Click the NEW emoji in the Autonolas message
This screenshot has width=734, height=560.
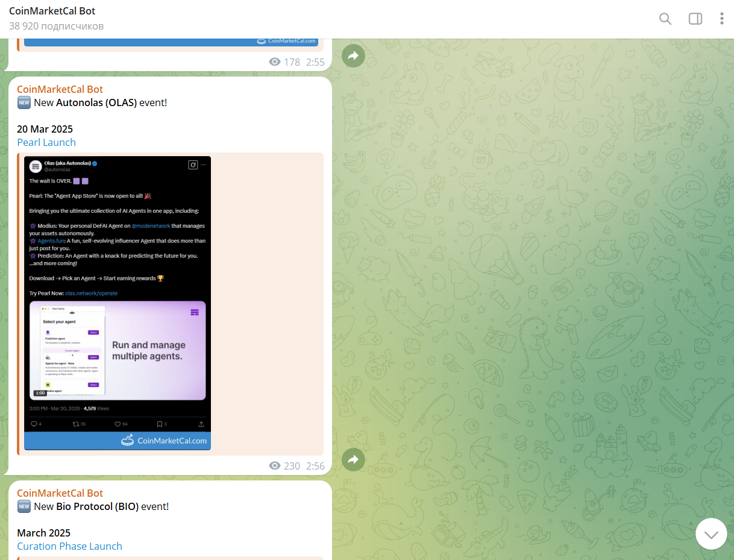pos(24,102)
